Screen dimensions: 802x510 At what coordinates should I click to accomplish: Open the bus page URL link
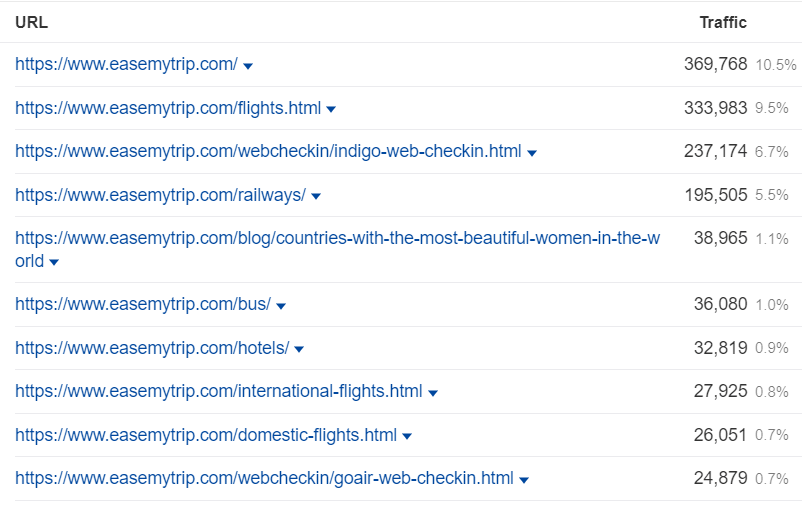click(x=143, y=304)
